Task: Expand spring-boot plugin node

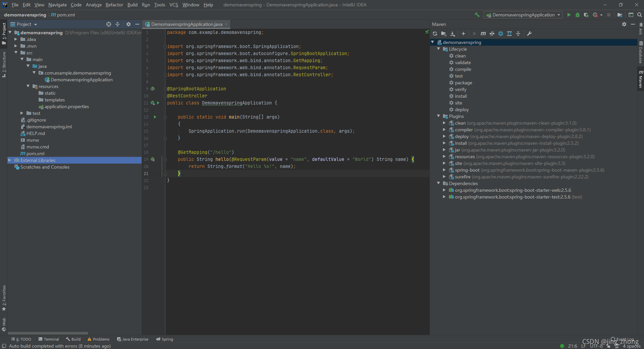Action: coord(444,170)
